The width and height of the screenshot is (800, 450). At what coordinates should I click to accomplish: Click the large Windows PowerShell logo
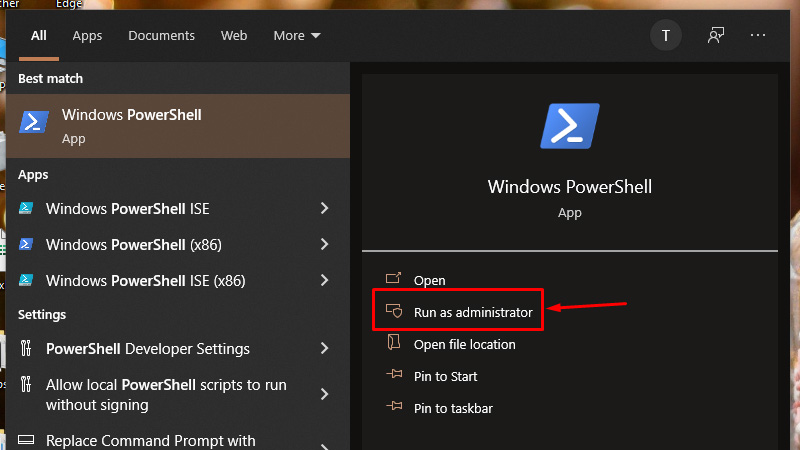coord(569,126)
